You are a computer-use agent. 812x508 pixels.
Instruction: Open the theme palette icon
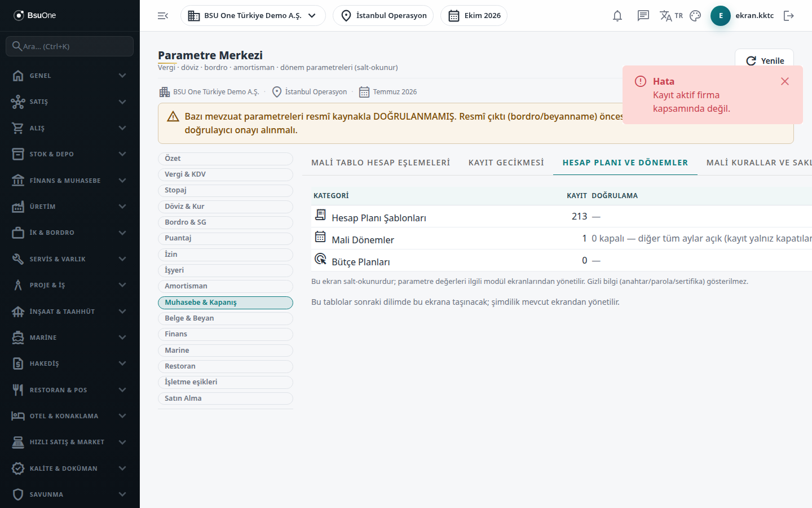695,16
